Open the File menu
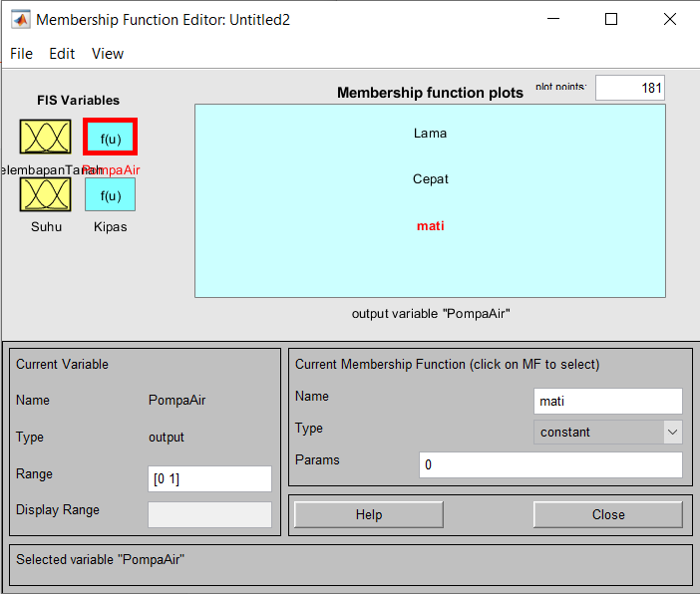This screenshot has height=594, width=700. click(21, 54)
